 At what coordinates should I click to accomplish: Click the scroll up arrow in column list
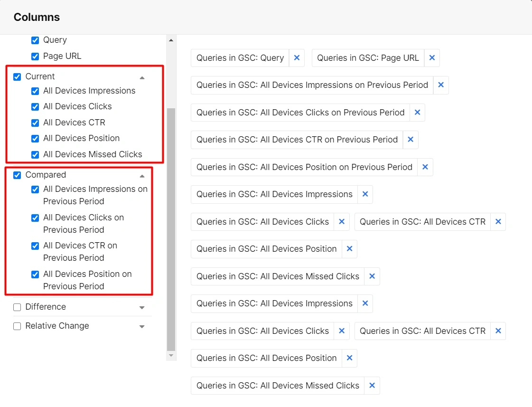pyautogui.click(x=171, y=40)
